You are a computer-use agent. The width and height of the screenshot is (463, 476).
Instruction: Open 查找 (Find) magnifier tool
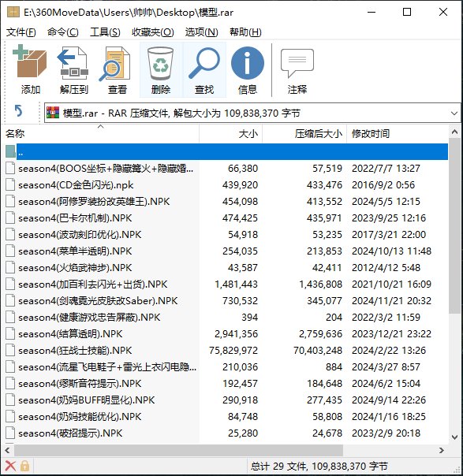click(204, 63)
